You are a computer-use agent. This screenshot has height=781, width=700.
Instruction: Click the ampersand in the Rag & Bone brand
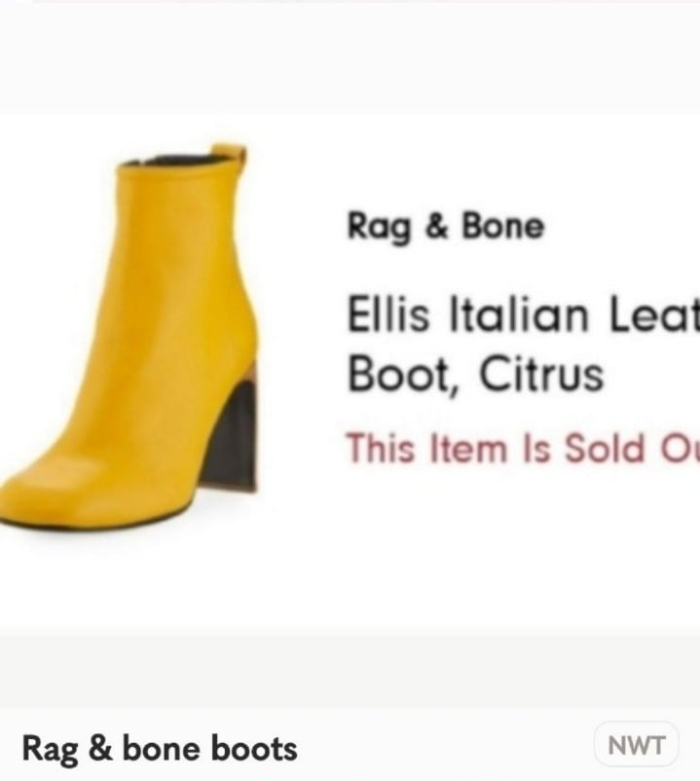[x=436, y=226]
